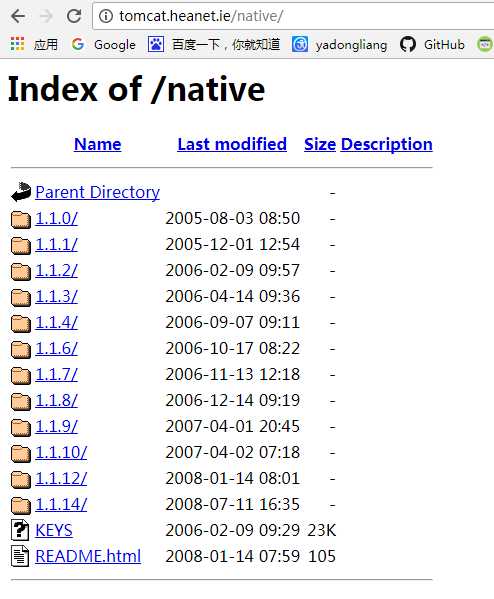This screenshot has width=494, height=599.
Task: Click the unknown-file icon for KEYS
Action: point(20,530)
